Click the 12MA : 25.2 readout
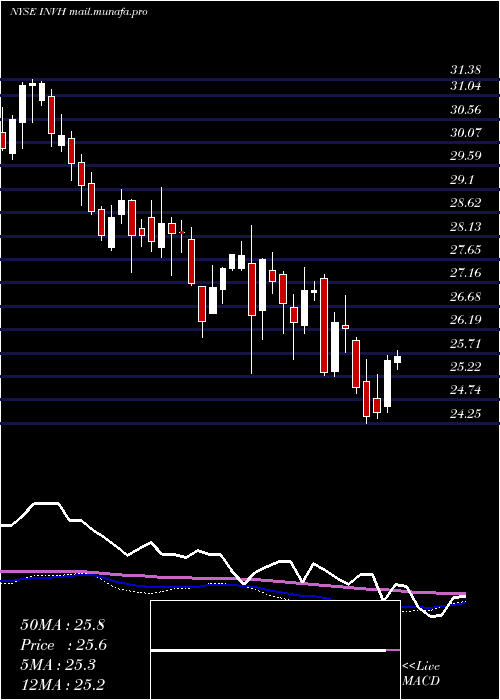Image resolution: width=500 pixels, height=700 pixels. (x=62, y=684)
